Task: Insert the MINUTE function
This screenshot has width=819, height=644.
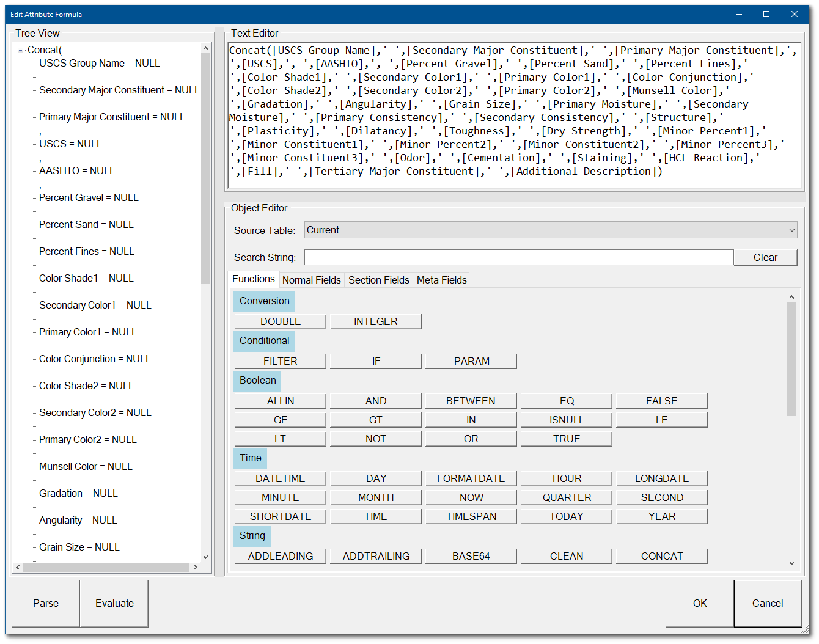Action: point(281,497)
